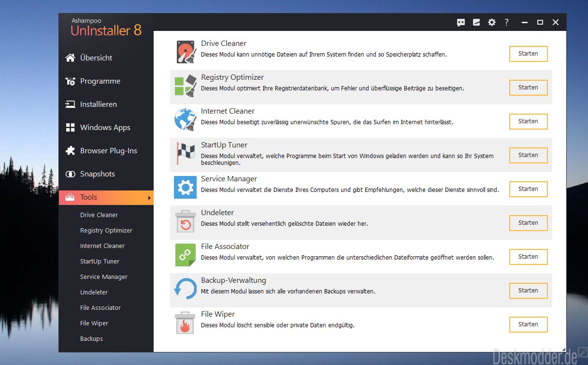Click the home icon beside Übersicht

(x=71, y=58)
